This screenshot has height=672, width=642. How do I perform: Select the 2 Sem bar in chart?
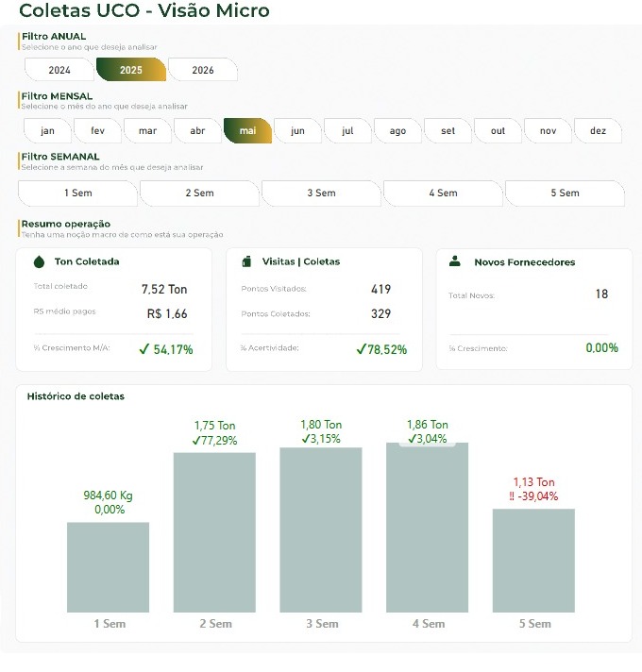point(214,532)
